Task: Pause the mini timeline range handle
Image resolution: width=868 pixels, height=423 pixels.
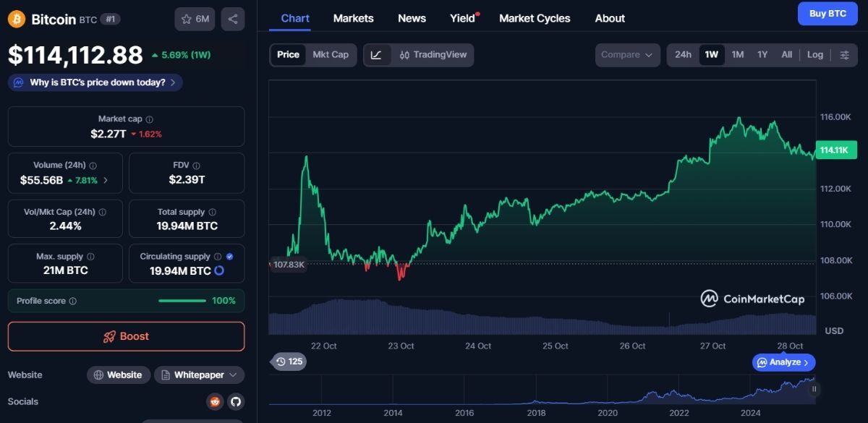Action: [x=814, y=389]
